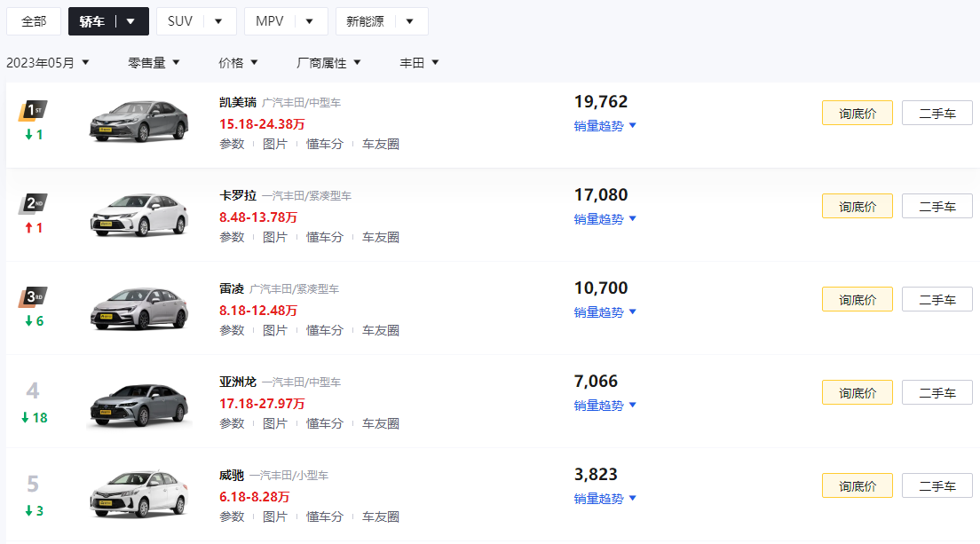This screenshot has width=980, height=544.
Task: Click the 卡罗拉 car thumbnail
Action: pyautogui.click(x=138, y=214)
